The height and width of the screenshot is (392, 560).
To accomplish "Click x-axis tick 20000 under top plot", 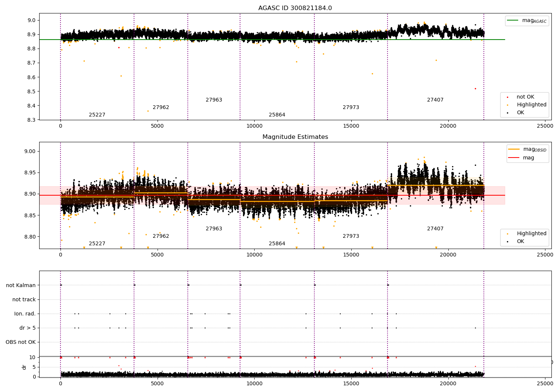I will click(448, 126).
